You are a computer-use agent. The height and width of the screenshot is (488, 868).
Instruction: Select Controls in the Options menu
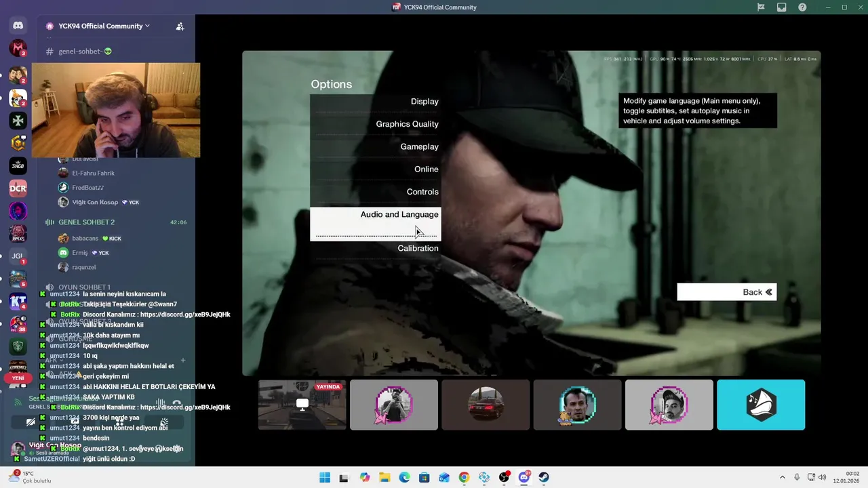[376, 192]
